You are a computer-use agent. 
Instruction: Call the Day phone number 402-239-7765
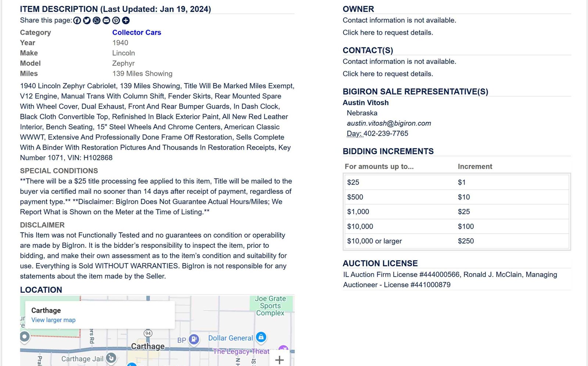[386, 134]
